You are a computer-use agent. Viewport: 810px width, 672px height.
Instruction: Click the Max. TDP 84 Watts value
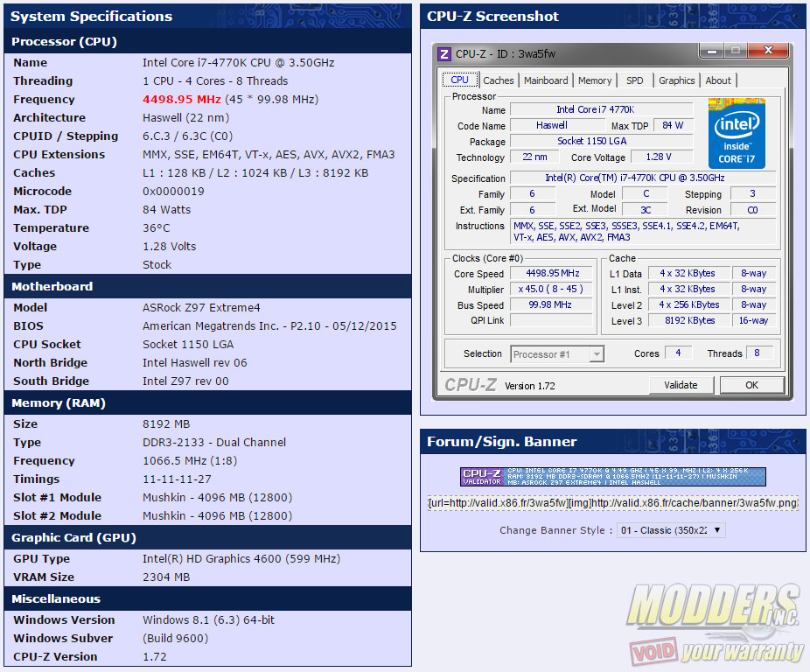click(167, 209)
